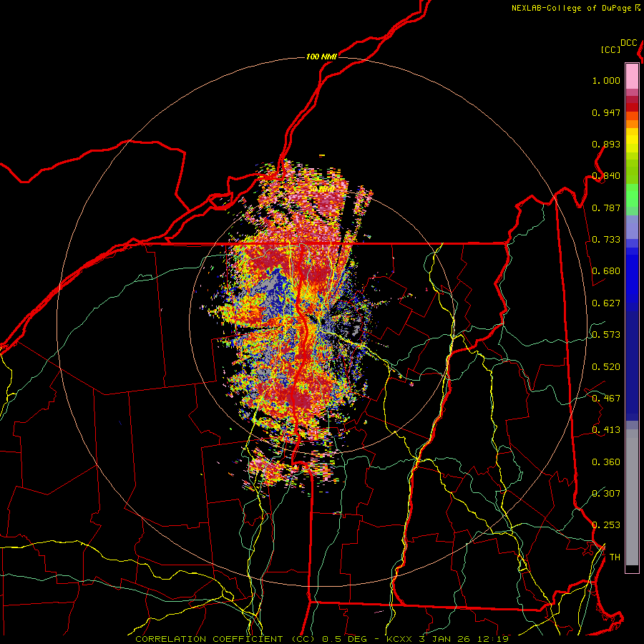Pick the bright green segment of color bar
Viewport: 644px width, 644px height.
click(632, 195)
